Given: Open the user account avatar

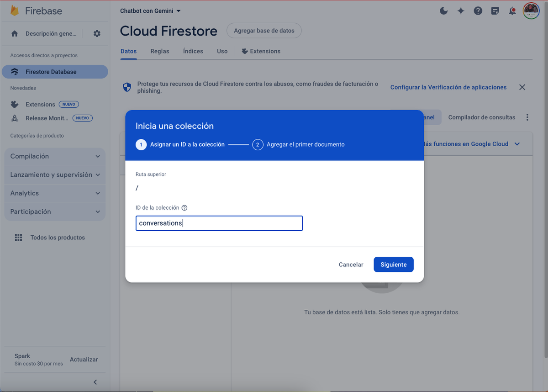Looking at the screenshot, I should click(531, 11).
